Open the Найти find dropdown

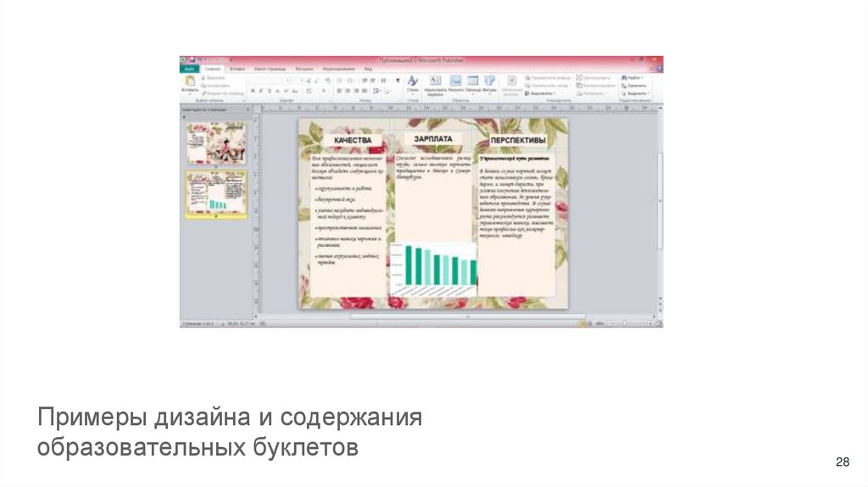coord(632,78)
